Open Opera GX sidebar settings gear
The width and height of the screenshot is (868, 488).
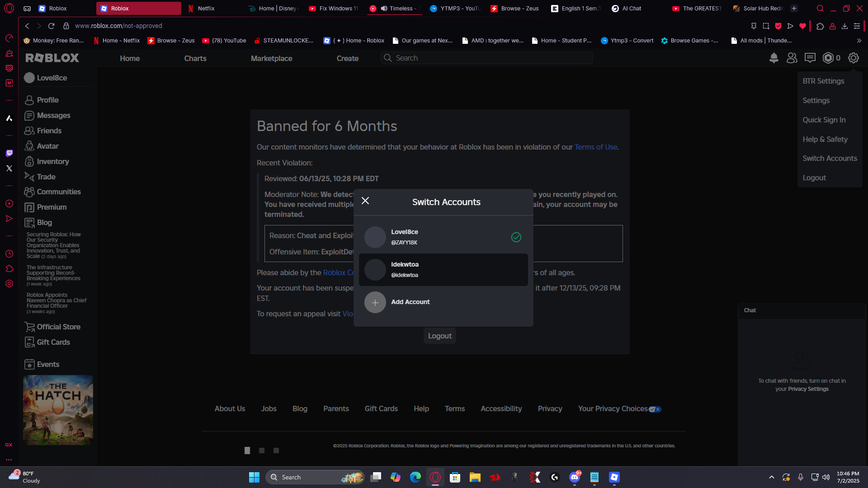[x=9, y=284]
